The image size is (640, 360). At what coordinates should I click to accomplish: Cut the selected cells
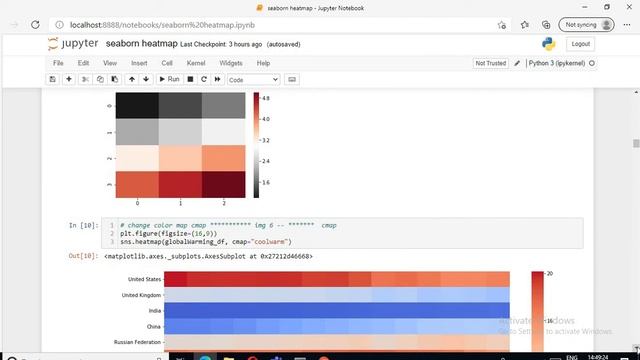(85, 79)
